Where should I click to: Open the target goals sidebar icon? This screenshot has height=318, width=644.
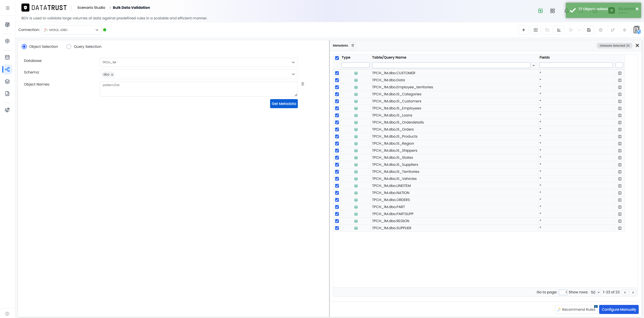[7, 25]
